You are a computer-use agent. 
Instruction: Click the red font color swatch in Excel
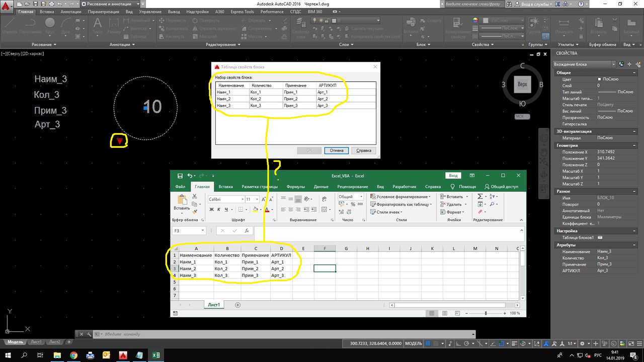click(x=267, y=210)
